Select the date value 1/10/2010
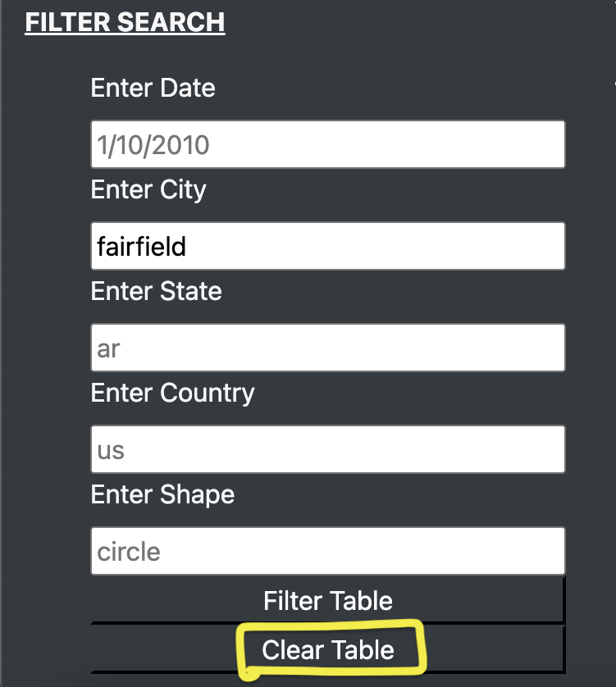 [152, 144]
